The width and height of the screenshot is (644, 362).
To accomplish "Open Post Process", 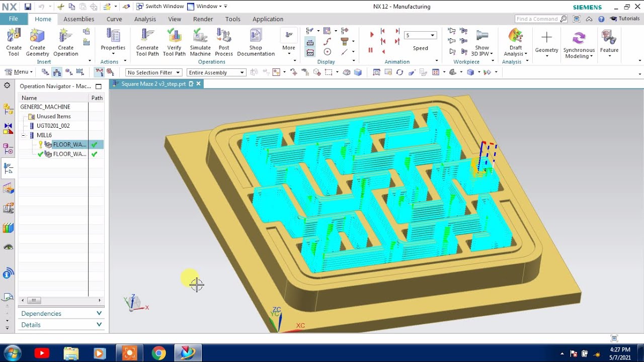I will coord(224,42).
